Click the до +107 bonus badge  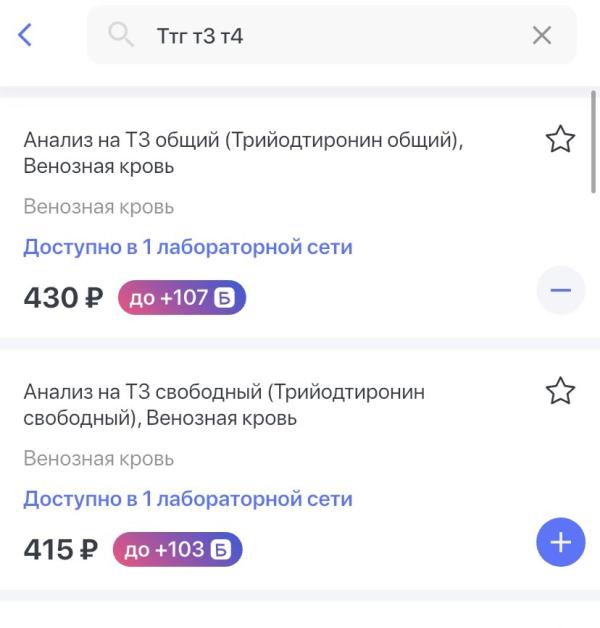181,298
